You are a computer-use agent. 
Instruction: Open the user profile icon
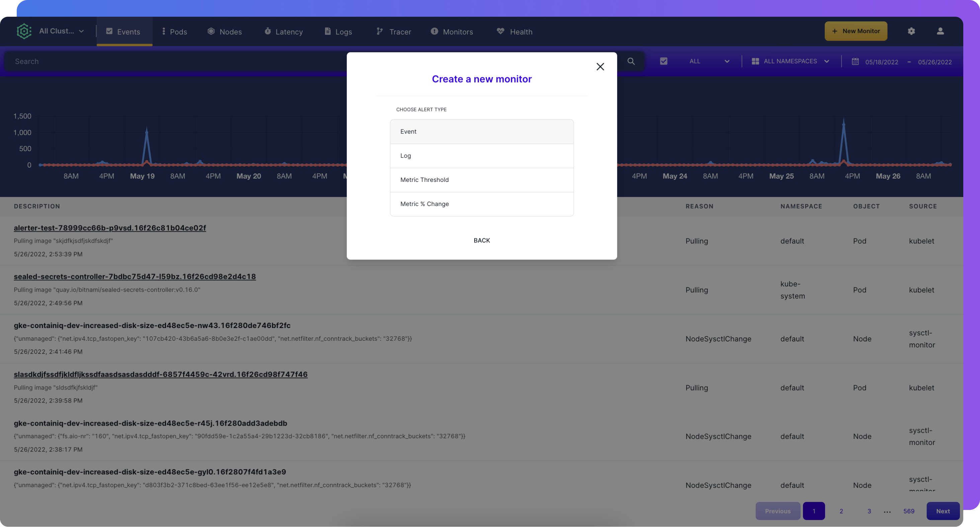tap(940, 31)
